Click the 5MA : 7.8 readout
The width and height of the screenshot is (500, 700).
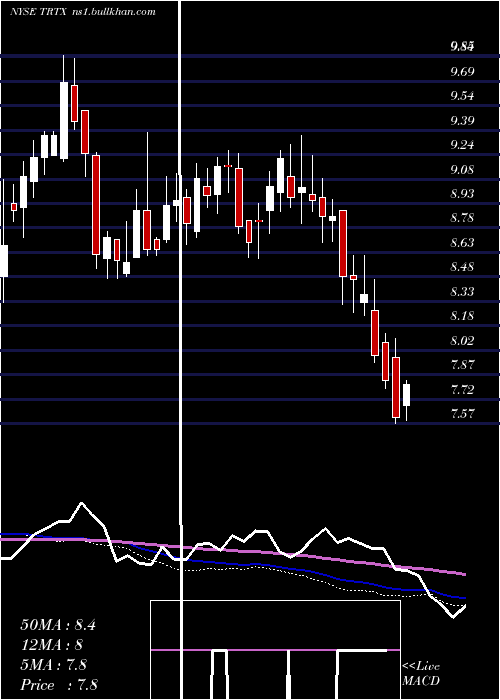54,665
